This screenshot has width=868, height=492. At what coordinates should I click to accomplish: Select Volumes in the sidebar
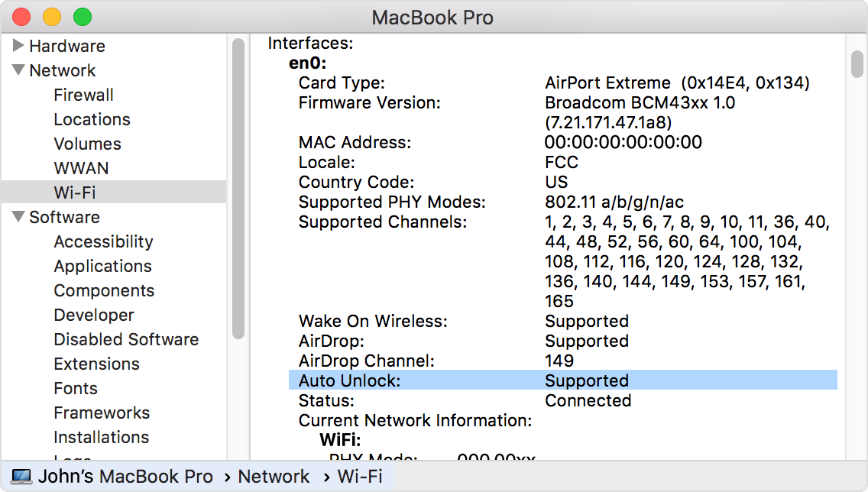87,144
